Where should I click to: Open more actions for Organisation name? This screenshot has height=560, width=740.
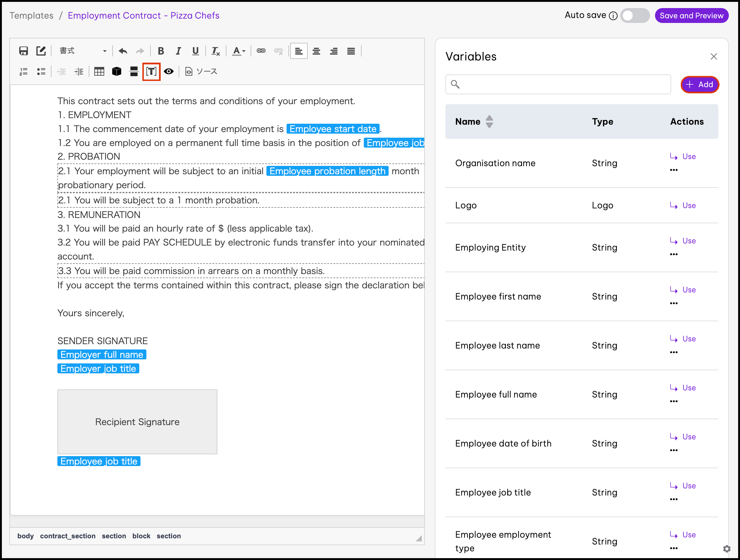point(674,170)
